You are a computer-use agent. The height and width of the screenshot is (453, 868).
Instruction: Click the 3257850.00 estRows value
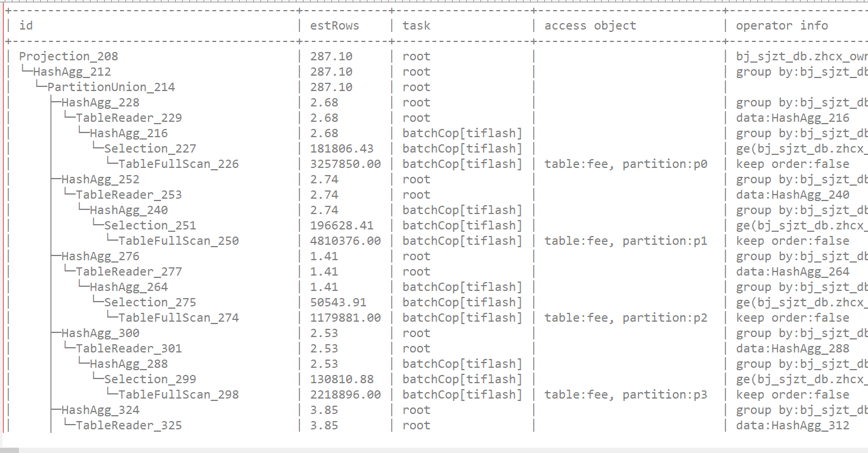346,164
